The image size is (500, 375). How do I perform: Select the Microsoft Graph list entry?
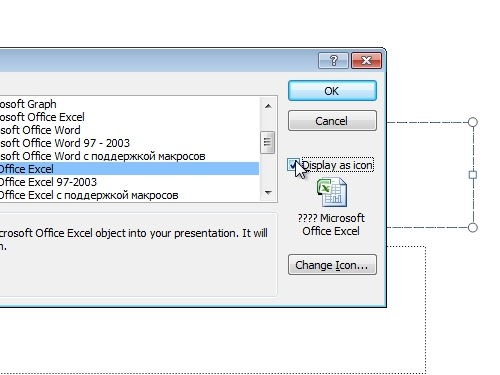(x=129, y=104)
